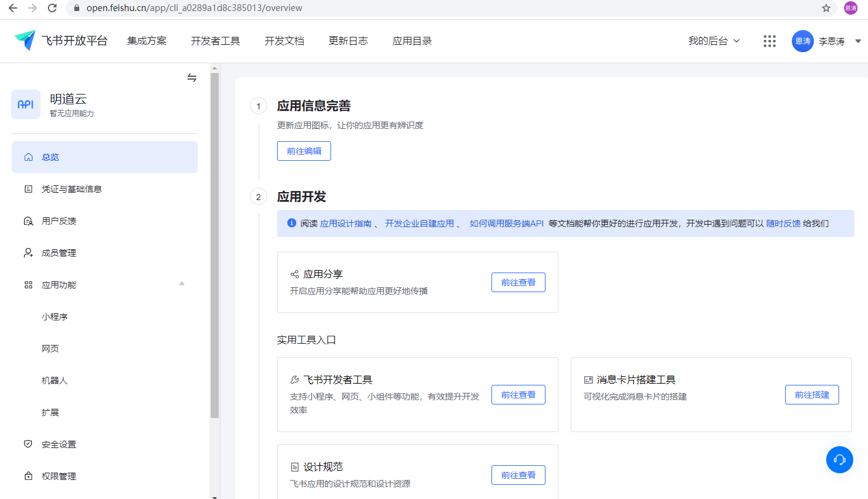Click the 前往编辑 button

304,151
